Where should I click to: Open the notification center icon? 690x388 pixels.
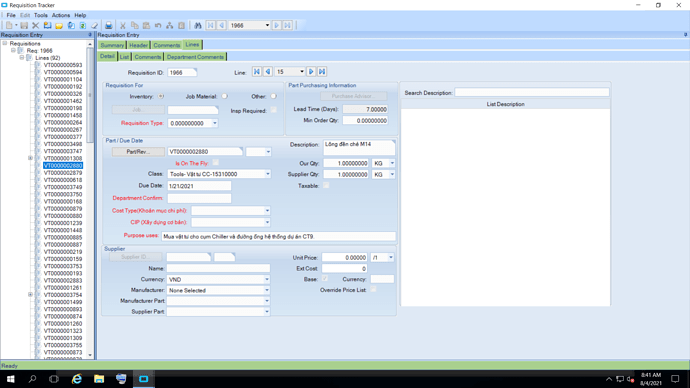[x=675, y=379]
